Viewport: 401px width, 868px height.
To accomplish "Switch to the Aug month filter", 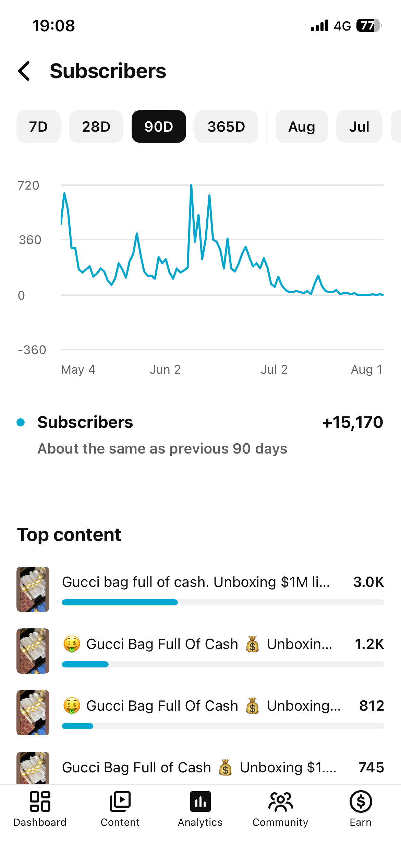I will point(302,126).
